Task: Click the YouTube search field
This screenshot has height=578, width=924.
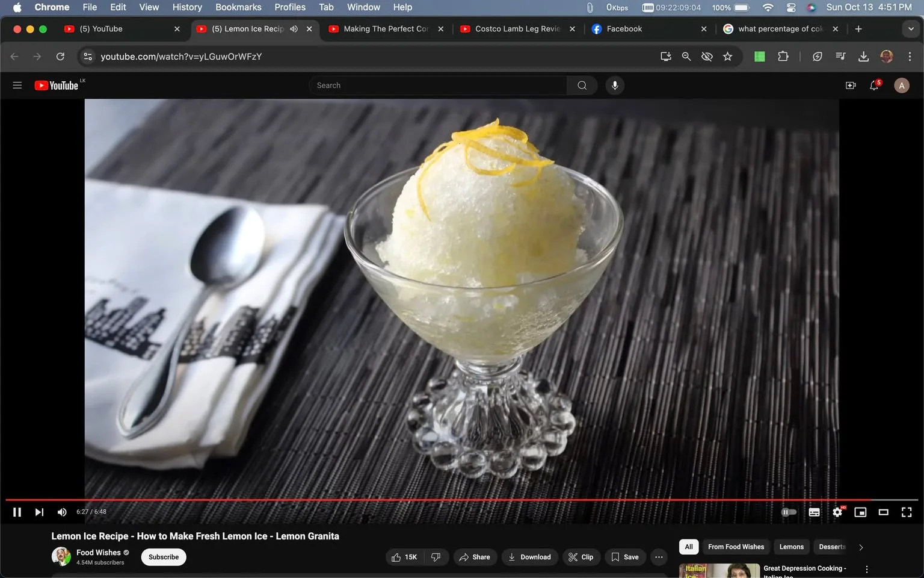Action: (438, 85)
